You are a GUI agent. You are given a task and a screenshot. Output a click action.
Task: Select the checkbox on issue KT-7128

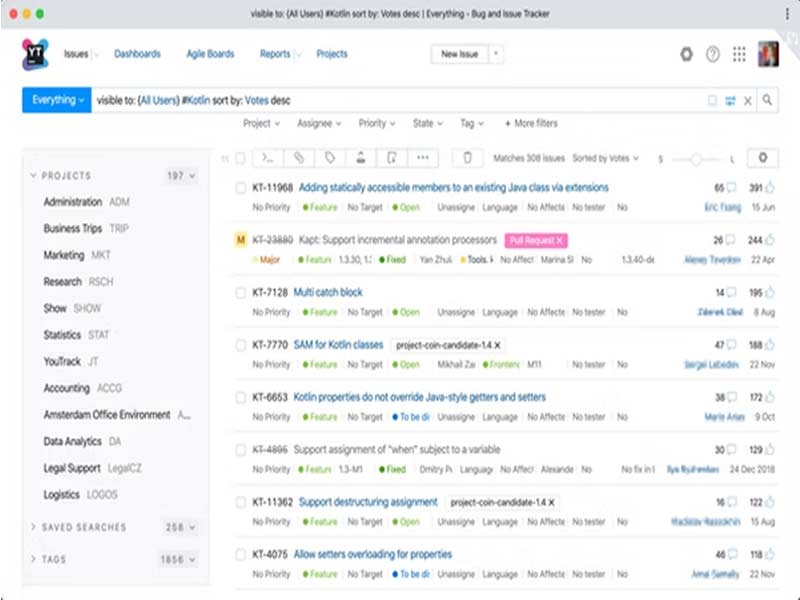[239, 294]
